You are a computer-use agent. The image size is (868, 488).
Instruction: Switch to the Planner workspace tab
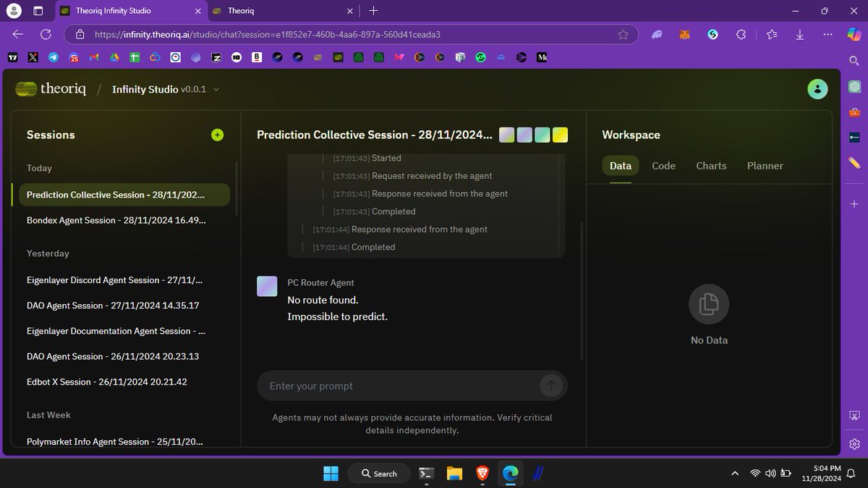click(x=765, y=166)
